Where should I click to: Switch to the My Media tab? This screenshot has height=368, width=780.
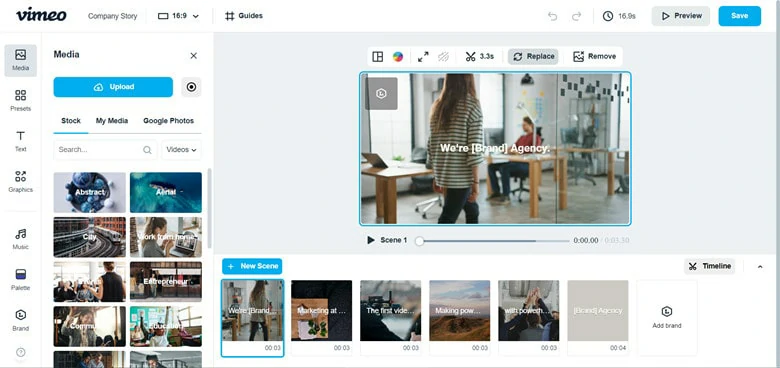[112, 121]
